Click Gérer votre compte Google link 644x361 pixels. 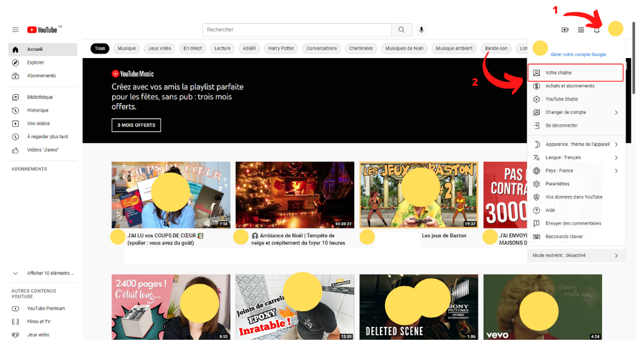[578, 54]
